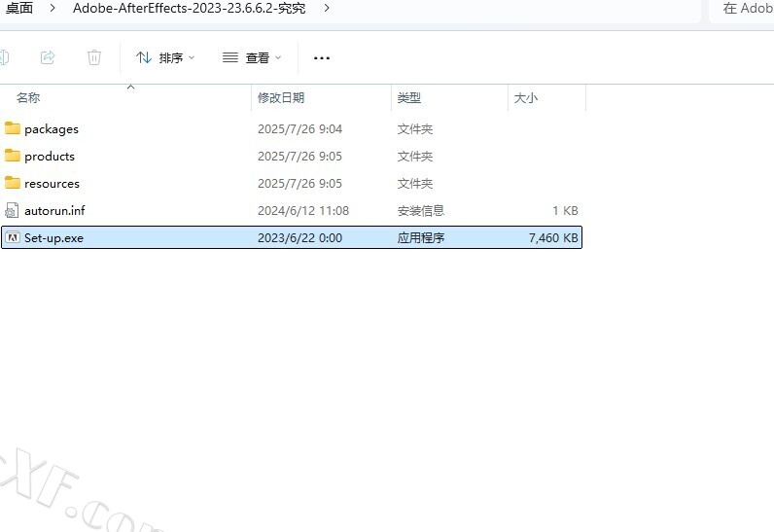Open the three-dots more options menu

coord(322,58)
